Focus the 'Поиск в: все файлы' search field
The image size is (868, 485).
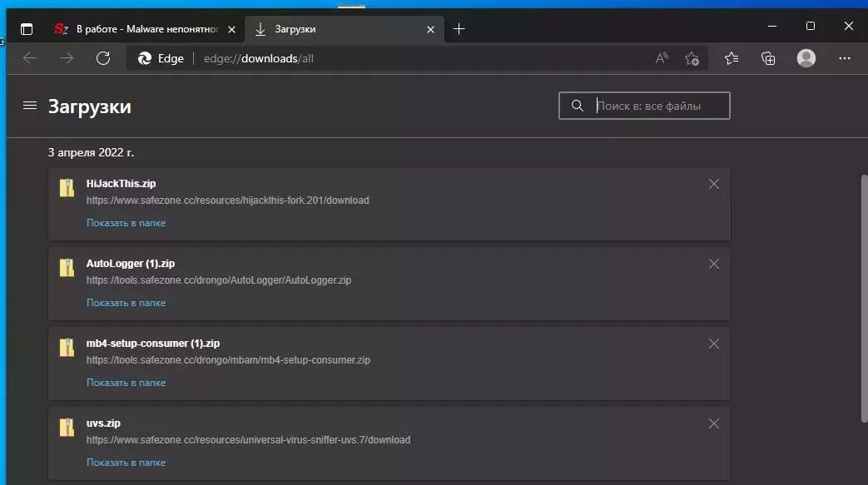click(x=644, y=106)
